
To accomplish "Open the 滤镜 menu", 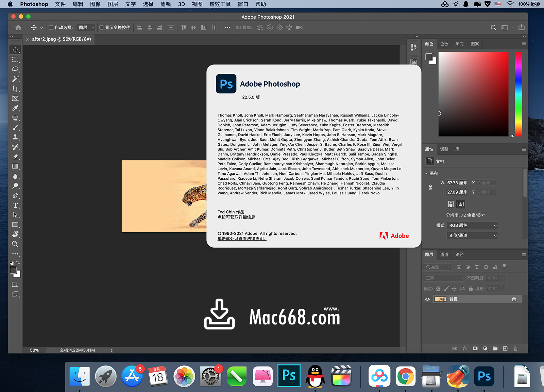I will tap(166, 4).
